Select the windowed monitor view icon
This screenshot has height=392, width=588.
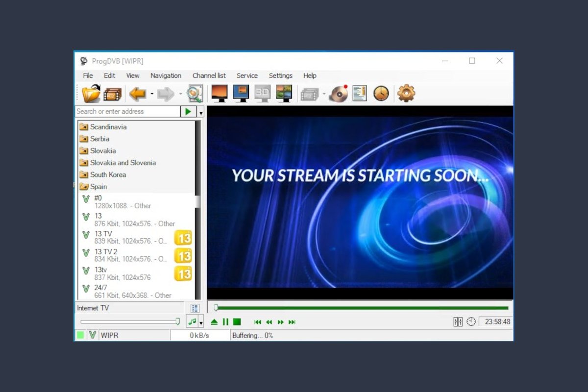click(x=241, y=93)
